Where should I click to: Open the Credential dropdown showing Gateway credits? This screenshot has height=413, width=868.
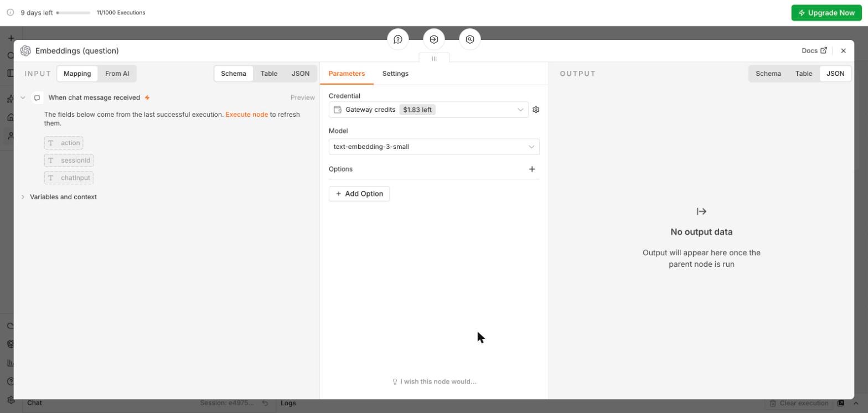[428, 110]
